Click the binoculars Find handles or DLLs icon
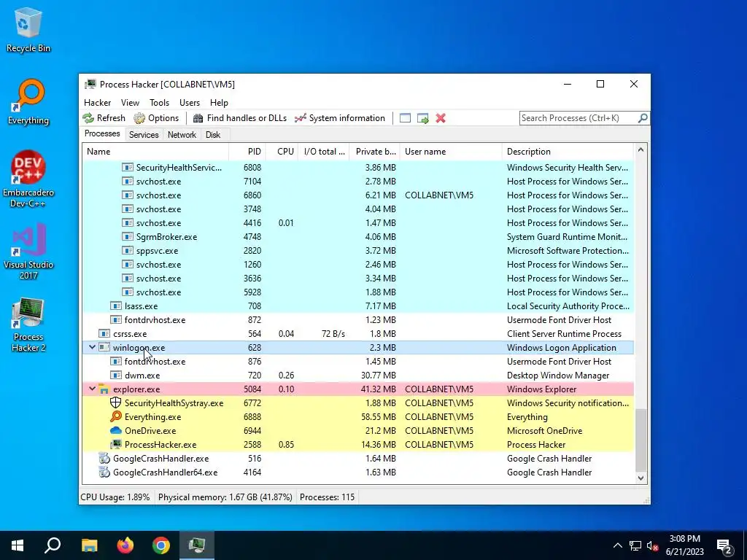Image resolution: width=747 pixels, height=560 pixels. (x=198, y=118)
